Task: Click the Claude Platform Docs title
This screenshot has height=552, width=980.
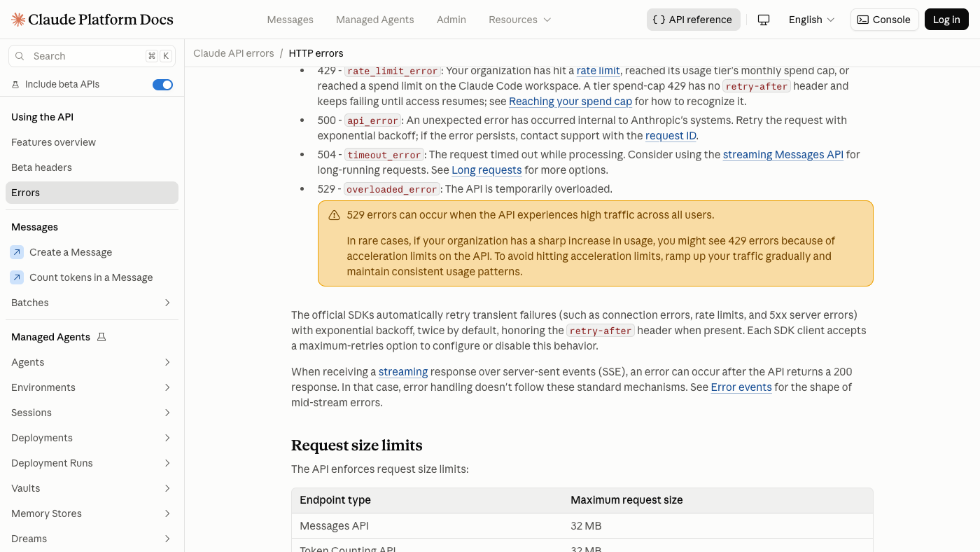Action: [x=101, y=20]
